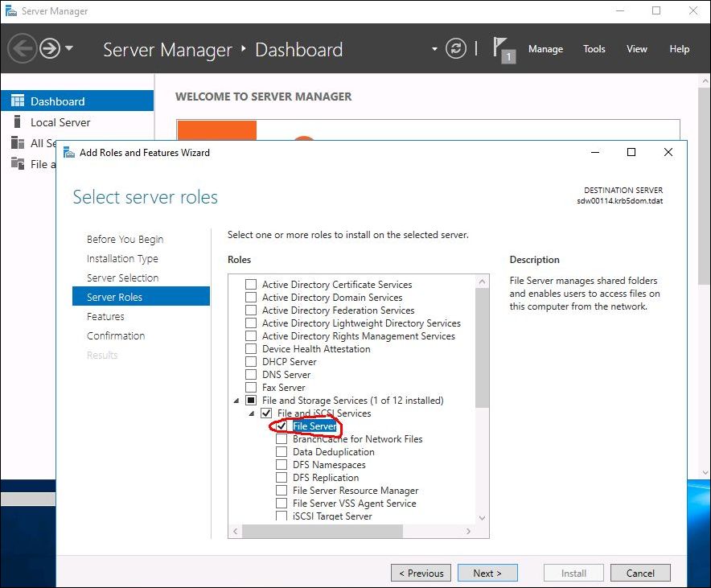Collapse the File and iSCSI Services node
This screenshot has height=588, width=711.
click(252, 413)
